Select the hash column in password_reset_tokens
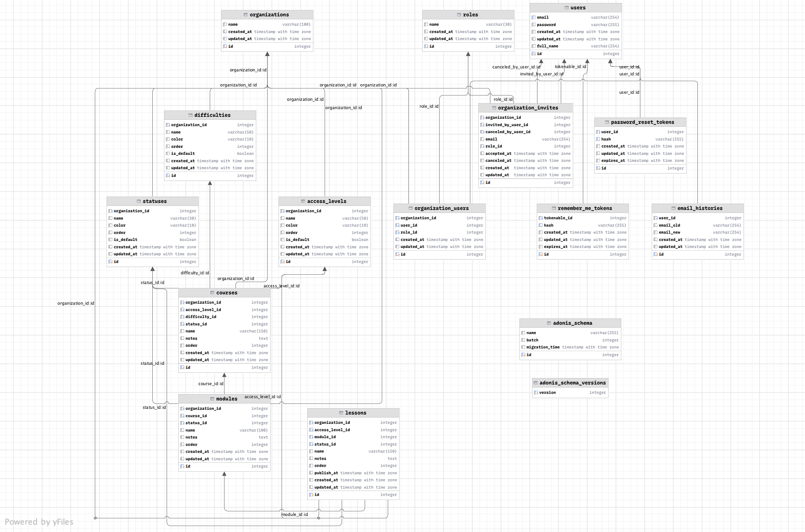805x532 pixels. click(x=640, y=139)
